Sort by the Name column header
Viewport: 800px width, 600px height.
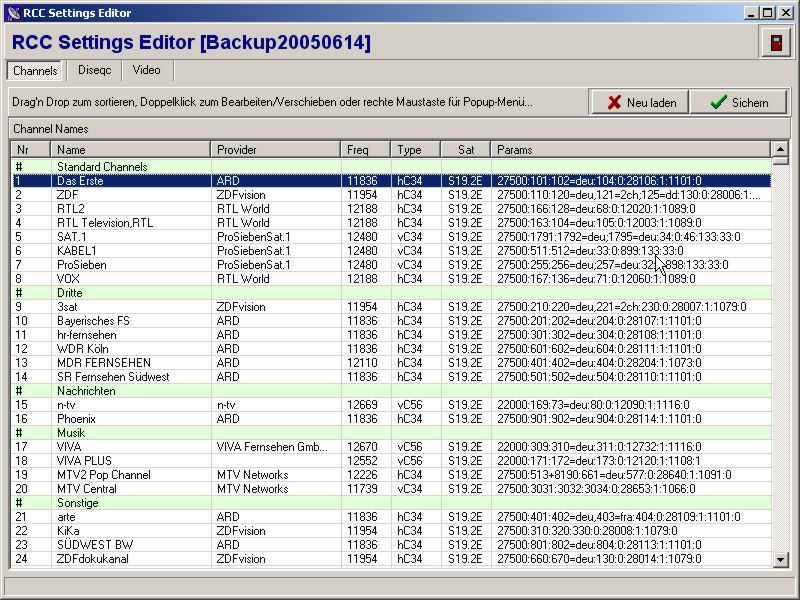(x=130, y=149)
